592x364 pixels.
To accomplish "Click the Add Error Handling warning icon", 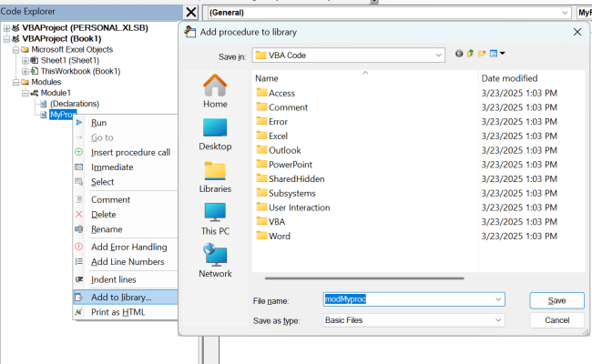I will [x=79, y=247].
